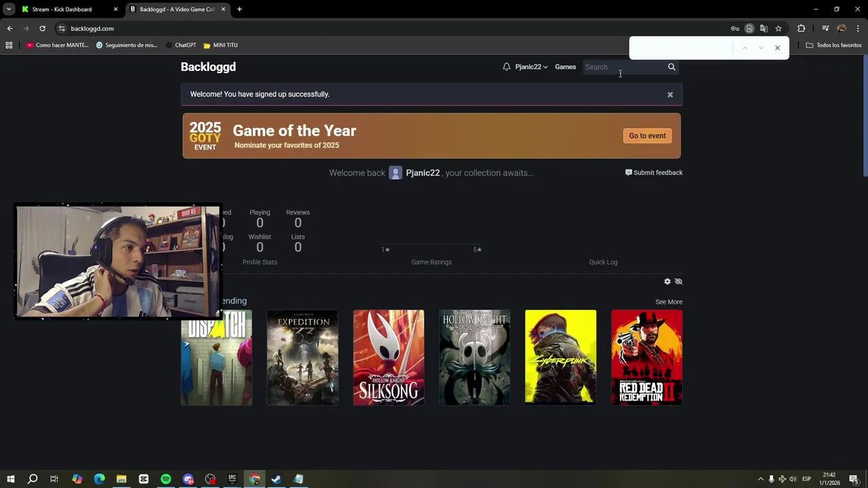This screenshot has width=868, height=488.
Task: Open the Como hacer MANTE... bookmark
Action: point(58,45)
